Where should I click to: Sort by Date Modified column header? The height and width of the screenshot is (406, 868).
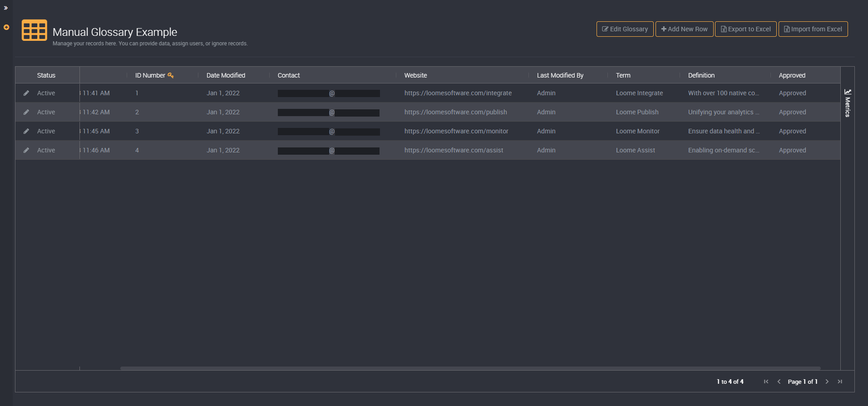click(x=226, y=75)
